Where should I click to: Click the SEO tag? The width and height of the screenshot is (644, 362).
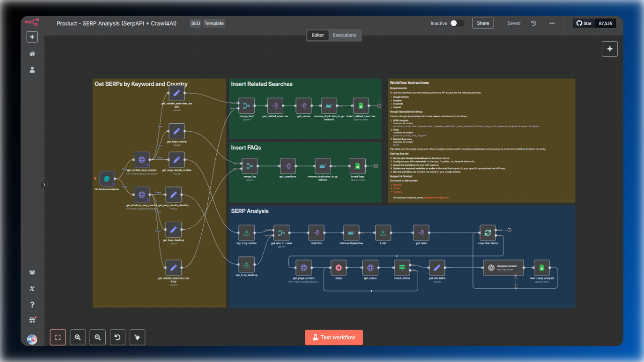point(195,23)
